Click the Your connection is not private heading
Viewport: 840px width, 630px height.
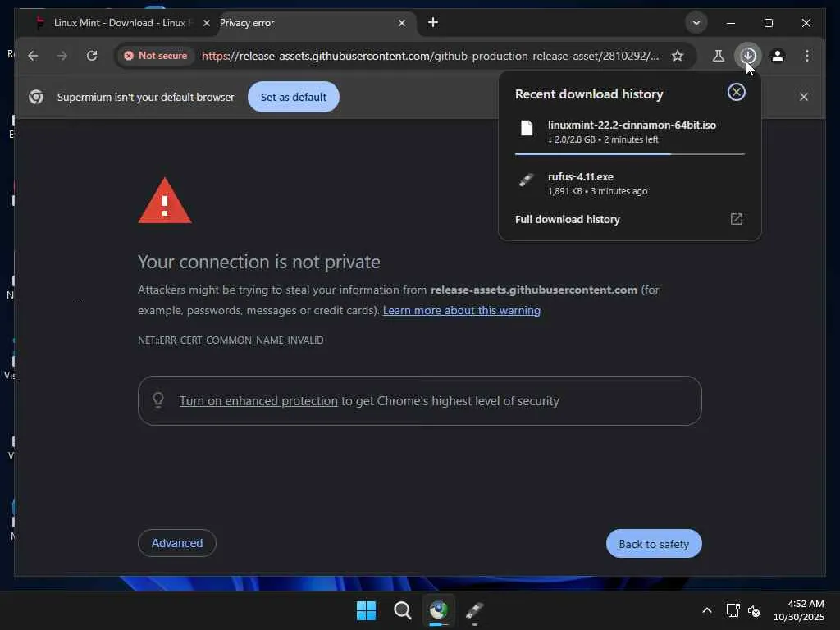click(x=259, y=262)
